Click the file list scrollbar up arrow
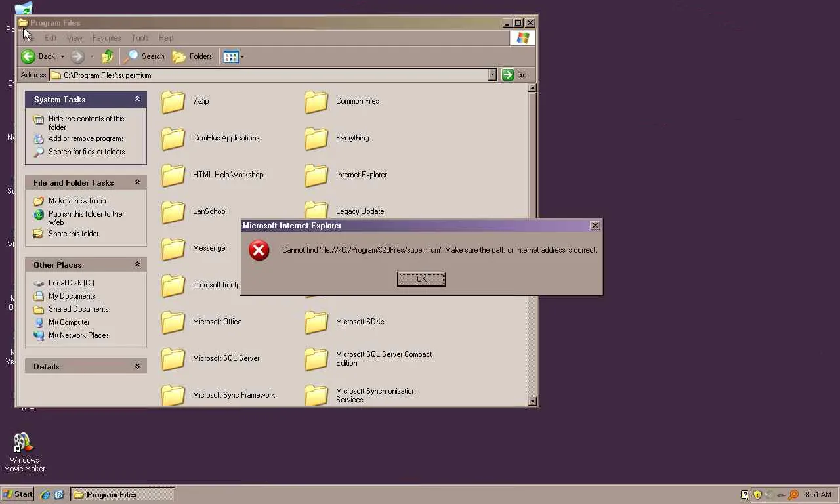The width and height of the screenshot is (840, 504). (532, 88)
